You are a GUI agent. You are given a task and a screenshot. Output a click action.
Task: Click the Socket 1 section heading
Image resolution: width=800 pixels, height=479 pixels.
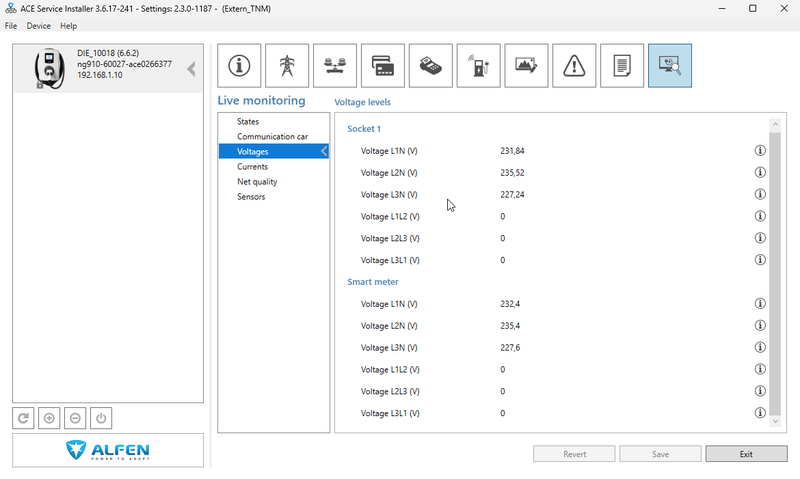(364, 129)
